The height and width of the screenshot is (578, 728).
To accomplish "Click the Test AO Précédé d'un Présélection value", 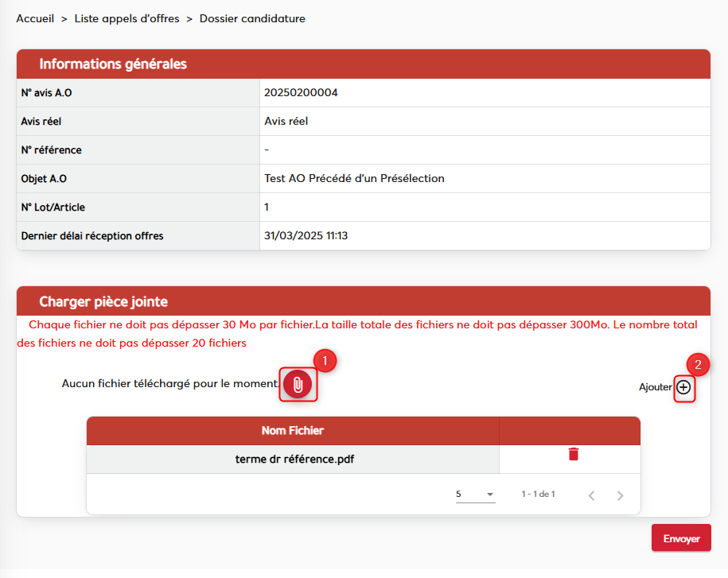I will pyautogui.click(x=354, y=179).
